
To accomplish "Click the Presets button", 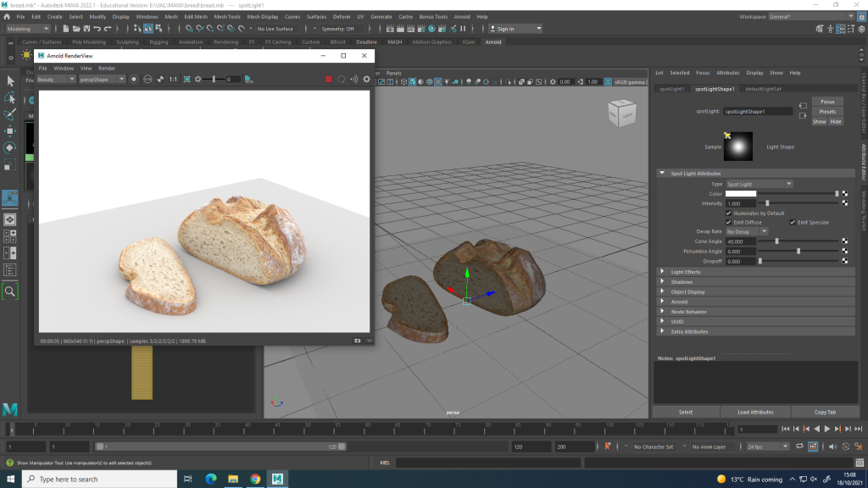I will [x=827, y=111].
